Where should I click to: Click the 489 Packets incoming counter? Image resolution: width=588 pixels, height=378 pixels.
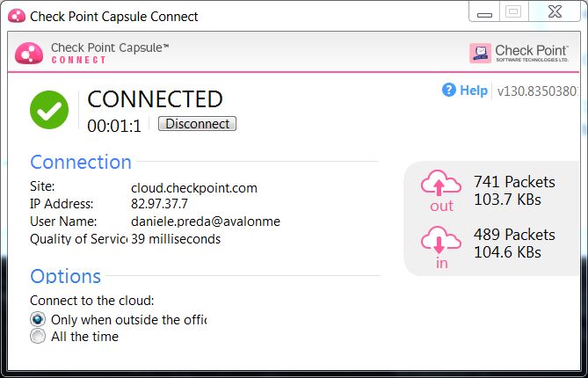(x=514, y=235)
